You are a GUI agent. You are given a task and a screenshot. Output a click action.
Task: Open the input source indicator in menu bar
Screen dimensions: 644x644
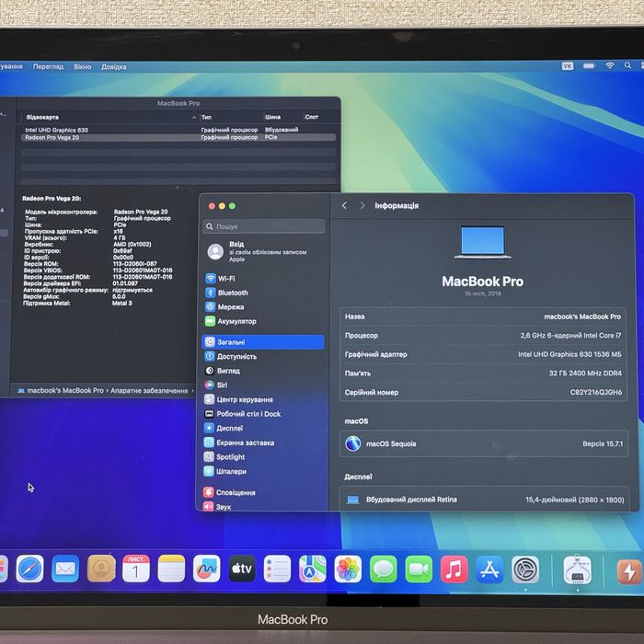(568, 65)
